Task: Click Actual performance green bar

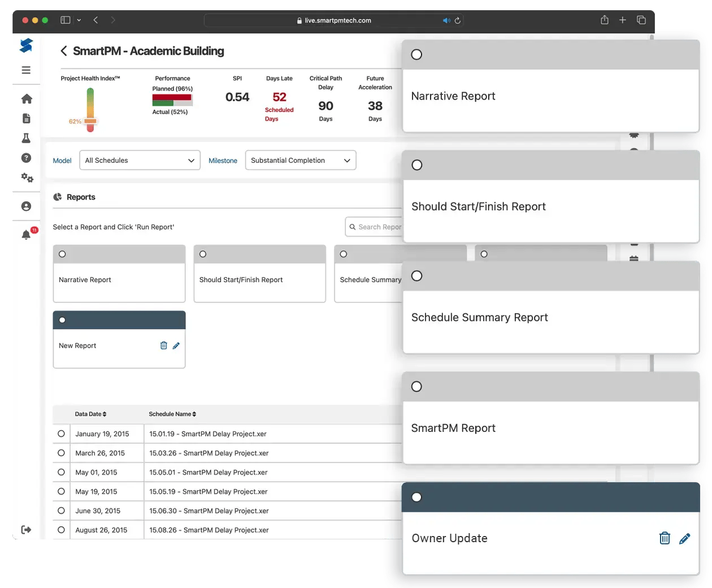Action: click(163, 103)
